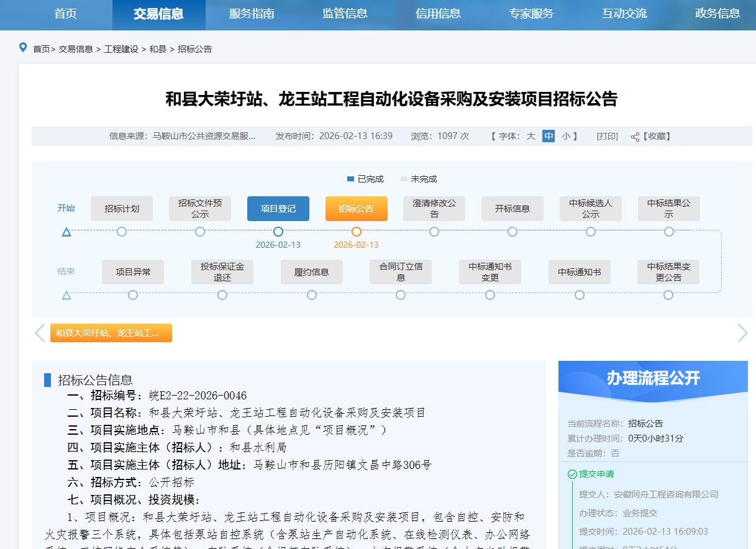Image resolution: width=756 pixels, height=549 pixels.
Task: Select the 招标计划 stage button
Action: (x=122, y=209)
